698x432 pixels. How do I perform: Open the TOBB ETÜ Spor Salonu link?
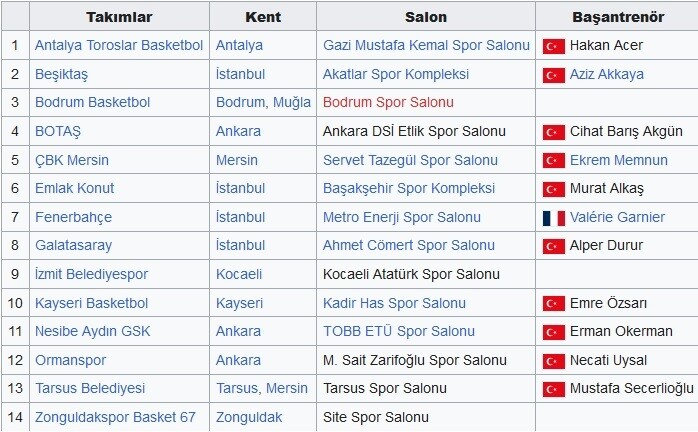(399, 331)
